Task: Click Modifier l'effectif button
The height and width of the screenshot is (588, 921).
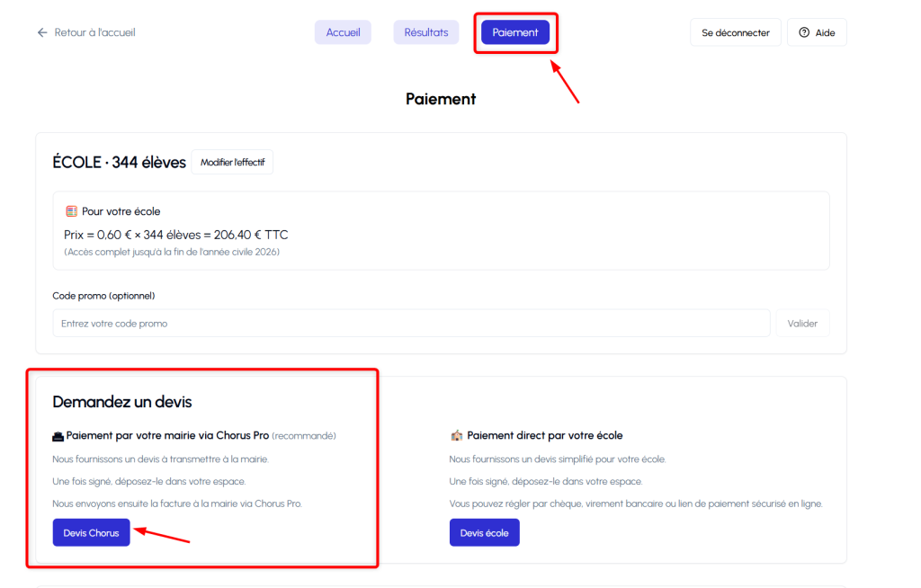Action: pyautogui.click(x=232, y=162)
